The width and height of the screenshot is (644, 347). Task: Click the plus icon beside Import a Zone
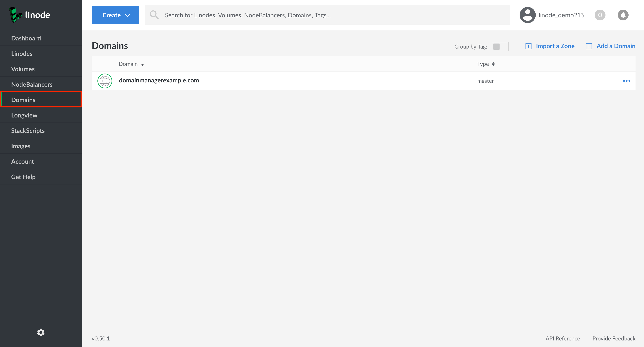click(528, 46)
